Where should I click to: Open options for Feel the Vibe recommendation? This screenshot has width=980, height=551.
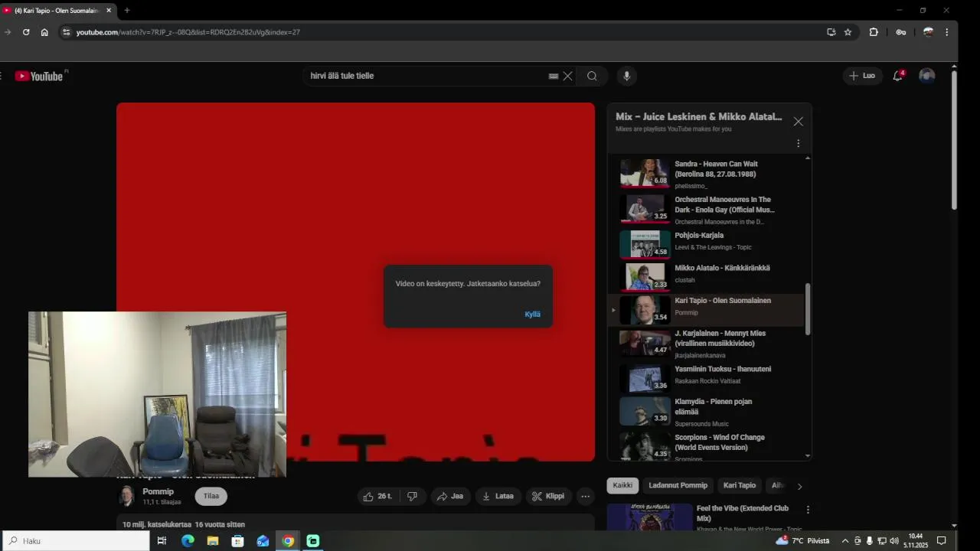click(807, 510)
